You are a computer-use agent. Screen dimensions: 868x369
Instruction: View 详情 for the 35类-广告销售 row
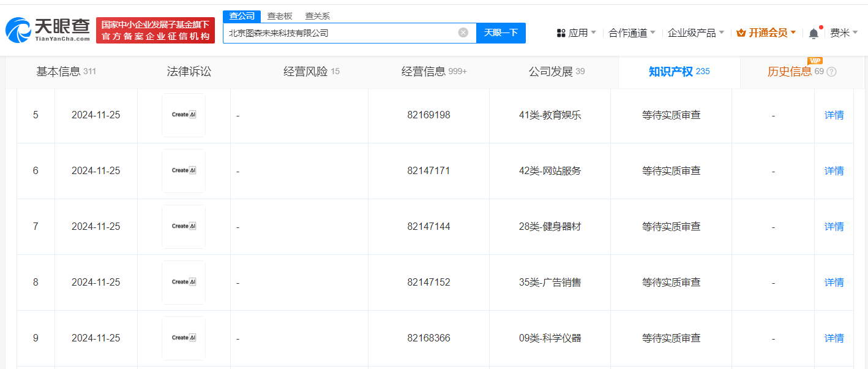834,282
